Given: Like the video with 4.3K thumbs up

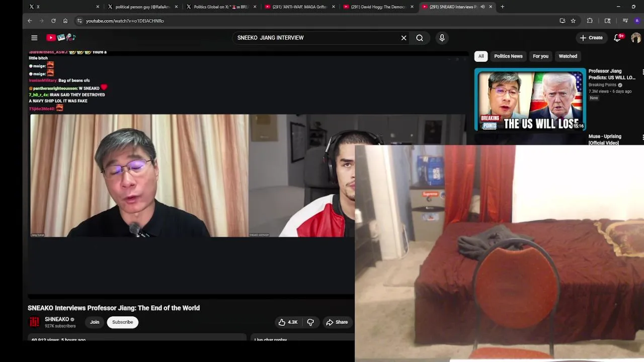Looking at the screenshot, I should click(x=288, y=322).
